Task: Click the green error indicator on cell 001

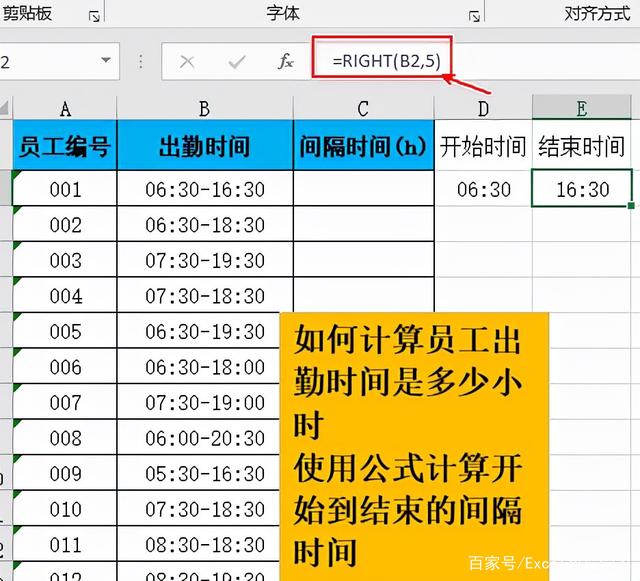Action: 17,174
